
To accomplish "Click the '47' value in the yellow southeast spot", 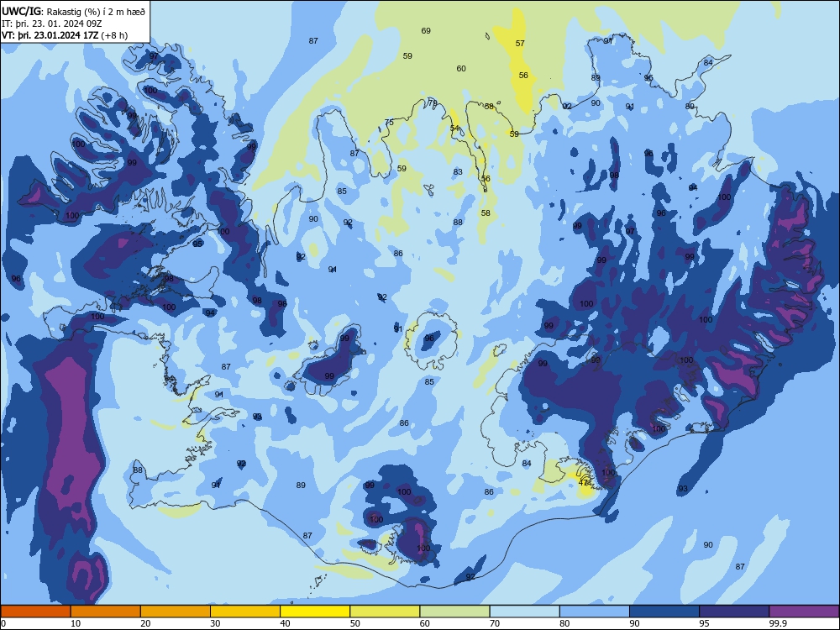I will pyautogui.click(x=584, y=483).
